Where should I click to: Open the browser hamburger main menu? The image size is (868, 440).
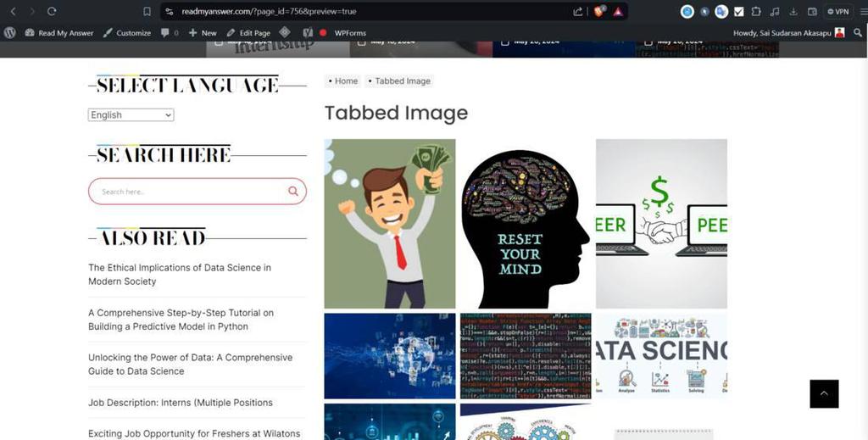(x=863, y=11)
